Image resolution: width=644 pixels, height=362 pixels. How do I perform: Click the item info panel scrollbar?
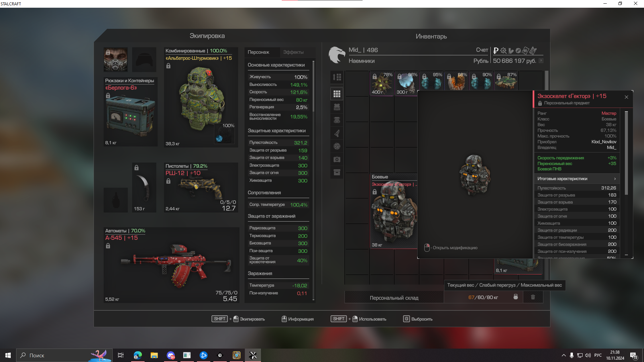[626, 153]
